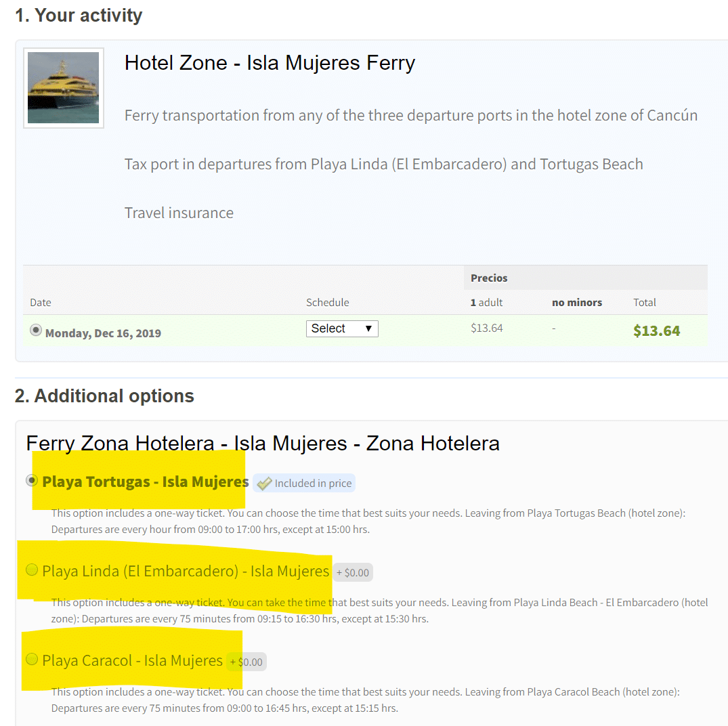Screen dimensions: 728x726
Task: Click the Ferry Zona Hotelera - Isla Mujeres heading
Action: 263,444
